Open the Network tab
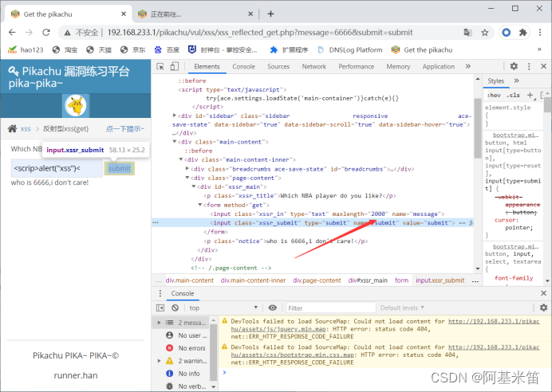Viewport: 552px width, 392px height. click(314, 66)
